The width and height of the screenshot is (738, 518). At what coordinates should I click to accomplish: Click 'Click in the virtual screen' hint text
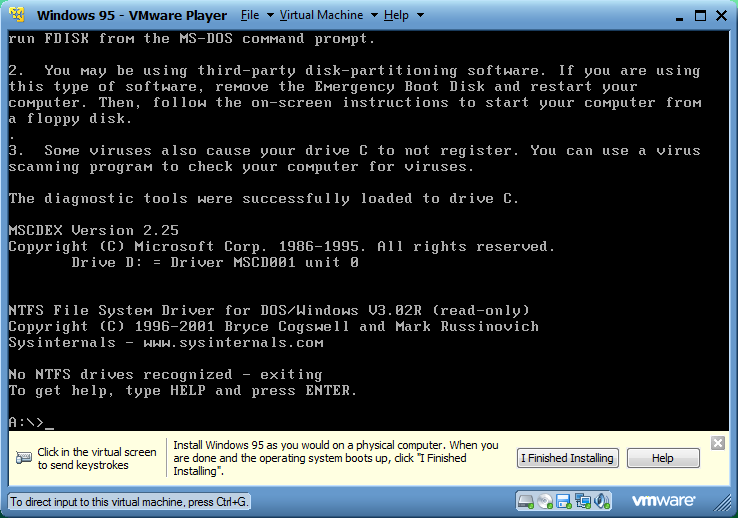click(x=97, y=458)
